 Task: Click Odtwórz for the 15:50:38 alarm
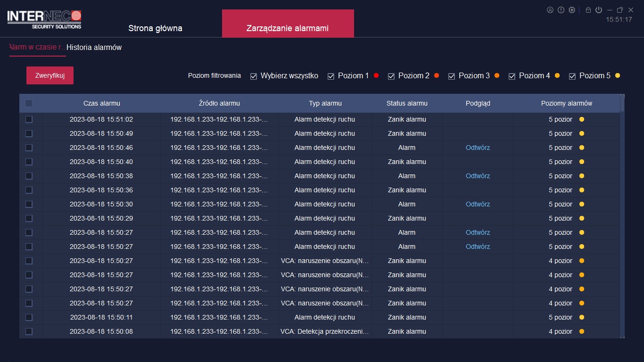[478, 176]
